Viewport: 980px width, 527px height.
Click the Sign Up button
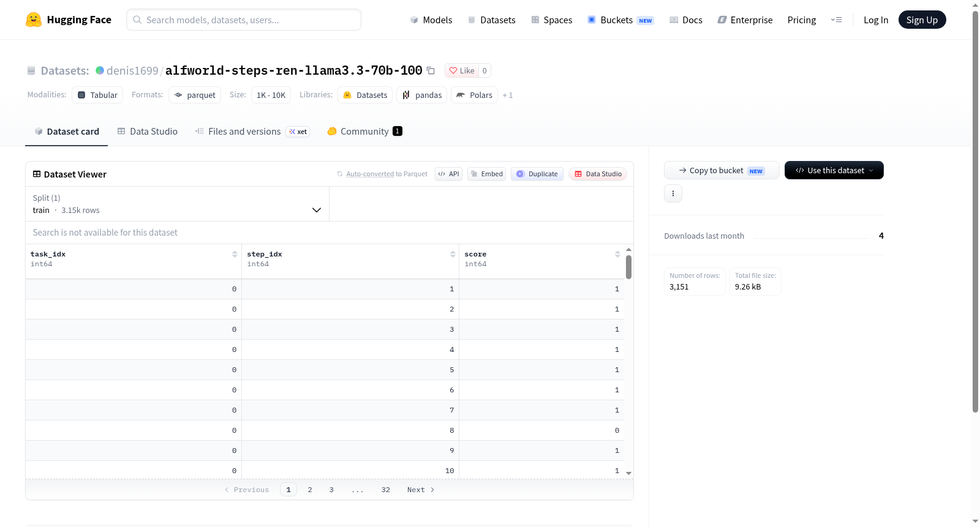tap(922, 20)
